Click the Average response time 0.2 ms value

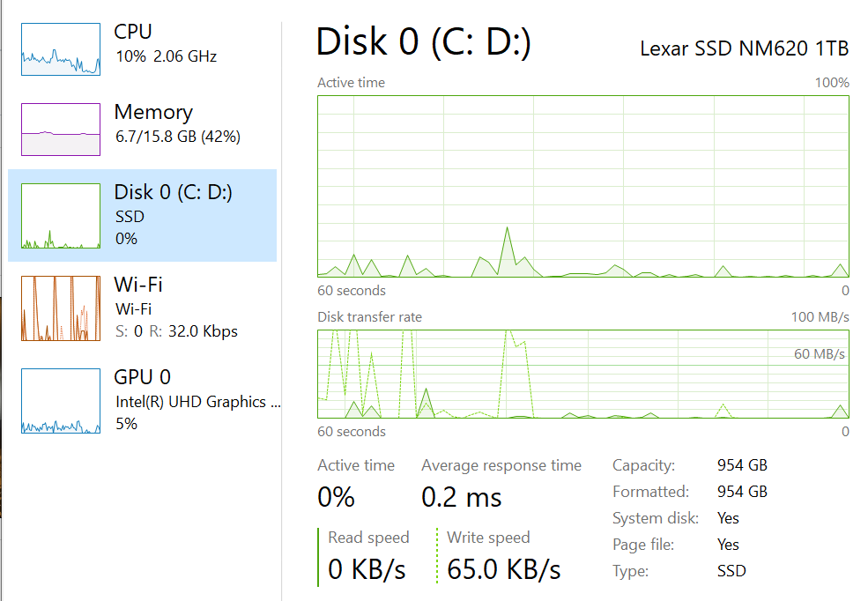coord(461,498)
